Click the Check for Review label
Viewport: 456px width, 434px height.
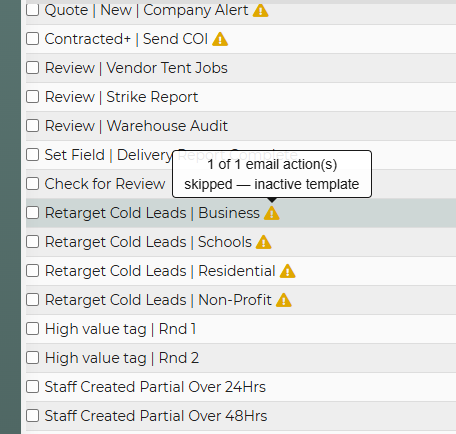[x=105, y=184]
